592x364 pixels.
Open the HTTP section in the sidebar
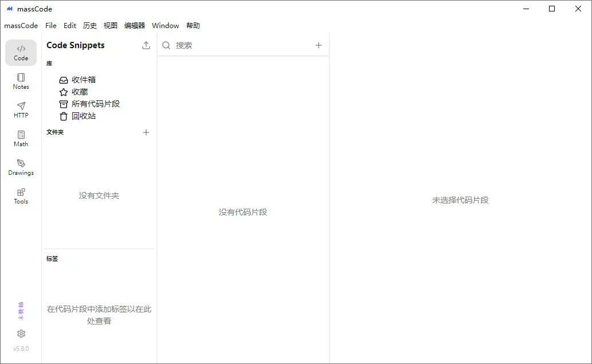pyautogui.click(x=21, y=110)
